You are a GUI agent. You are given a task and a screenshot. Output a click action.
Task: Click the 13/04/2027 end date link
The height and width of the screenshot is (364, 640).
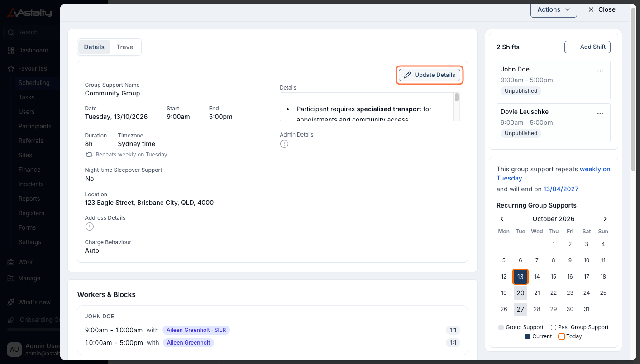click(x=561, y=189)
